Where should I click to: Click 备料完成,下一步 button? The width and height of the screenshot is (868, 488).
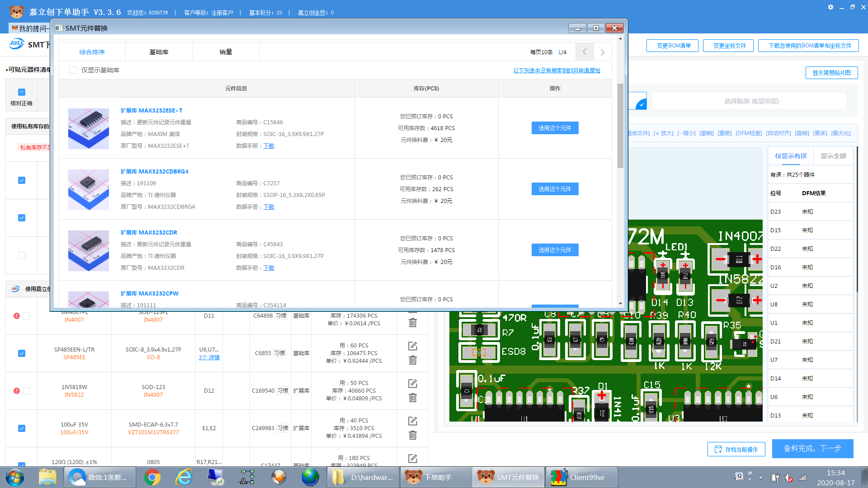812,448
